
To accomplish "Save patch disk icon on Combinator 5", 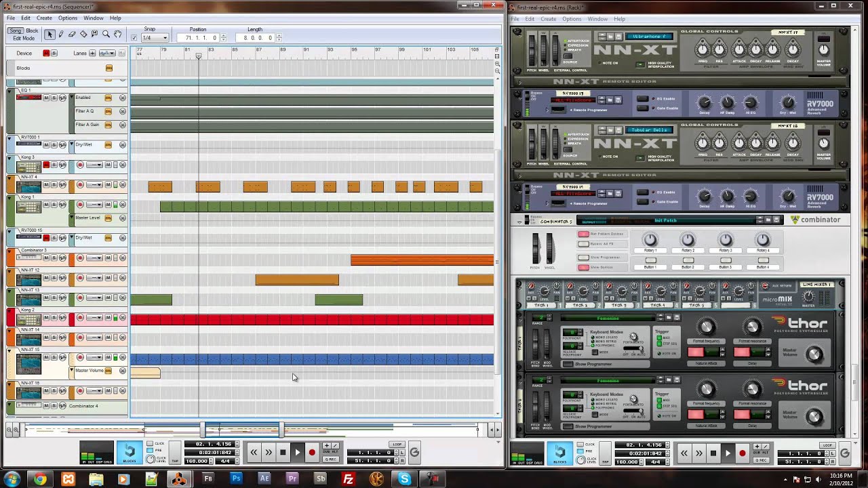I will coord(778,220).
